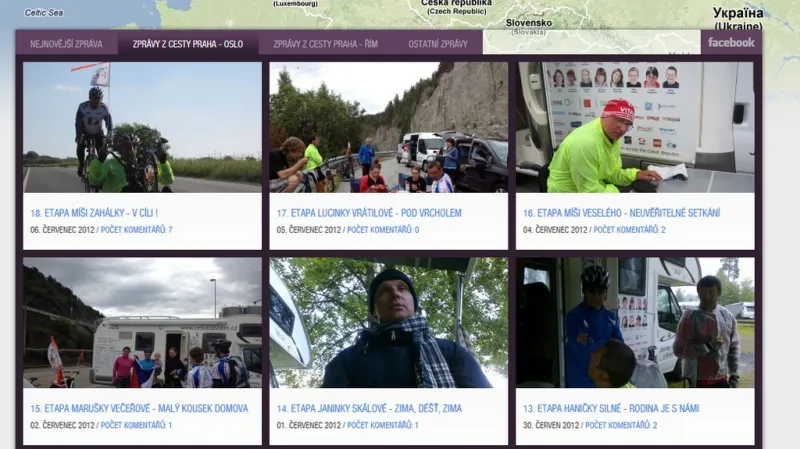This screenshot has height=449, width=800.
Task: Click stage 13 photo with cyclist helmet
Action: click(635, 323)
